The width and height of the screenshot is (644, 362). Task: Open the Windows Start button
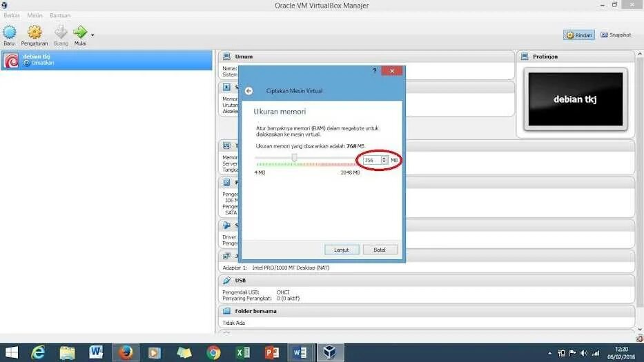pyautogui.click(x=12, y=352)
